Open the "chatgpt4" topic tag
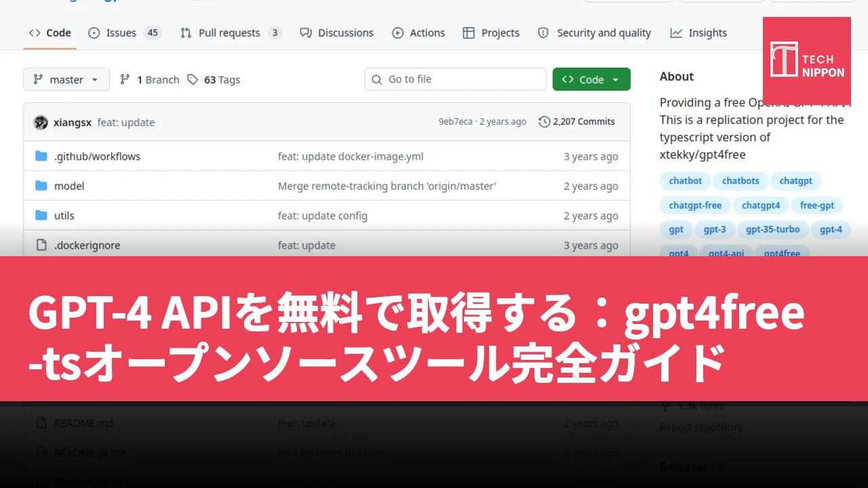 (761, 205)
